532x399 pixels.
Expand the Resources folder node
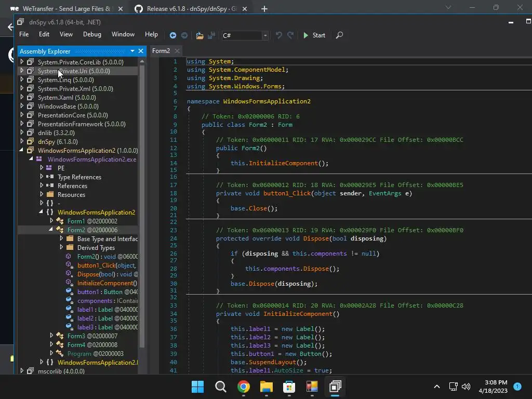pos(42,194)
